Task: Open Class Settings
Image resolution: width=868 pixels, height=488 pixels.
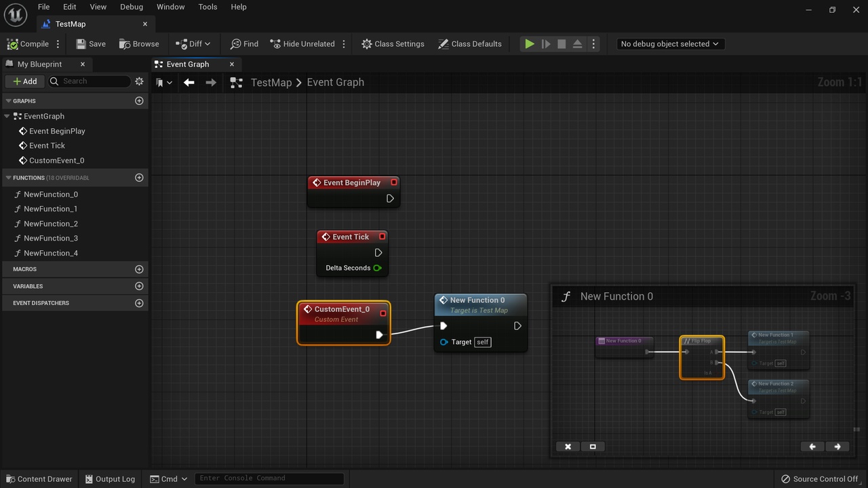Action: pos(393,43)
